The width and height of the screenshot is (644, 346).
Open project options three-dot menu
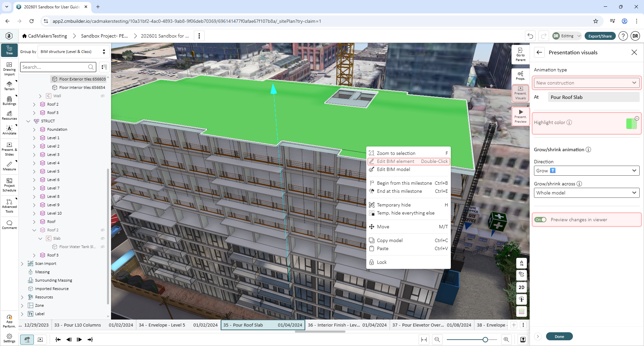[x=199, y=36]
